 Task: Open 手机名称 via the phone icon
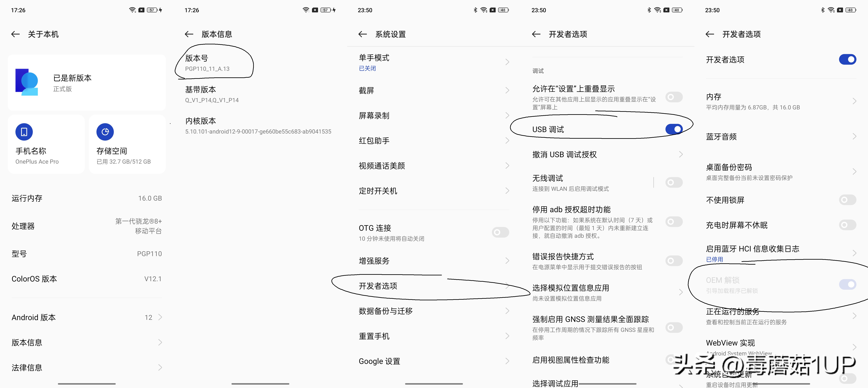click(x=24, y=132)
